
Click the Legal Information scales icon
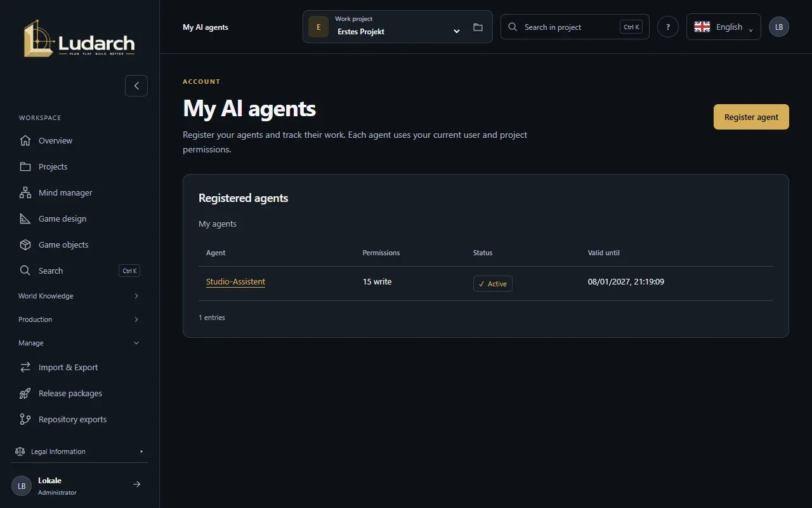[x=20, y=451]
